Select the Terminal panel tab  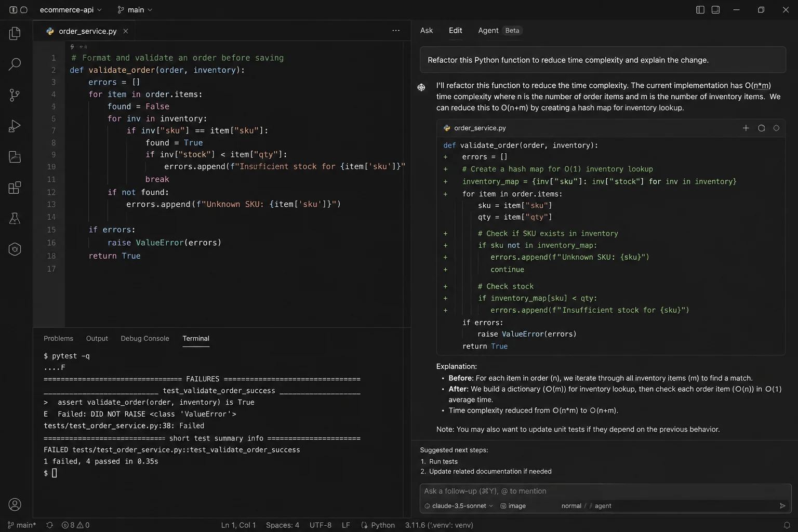pos(196,338)
